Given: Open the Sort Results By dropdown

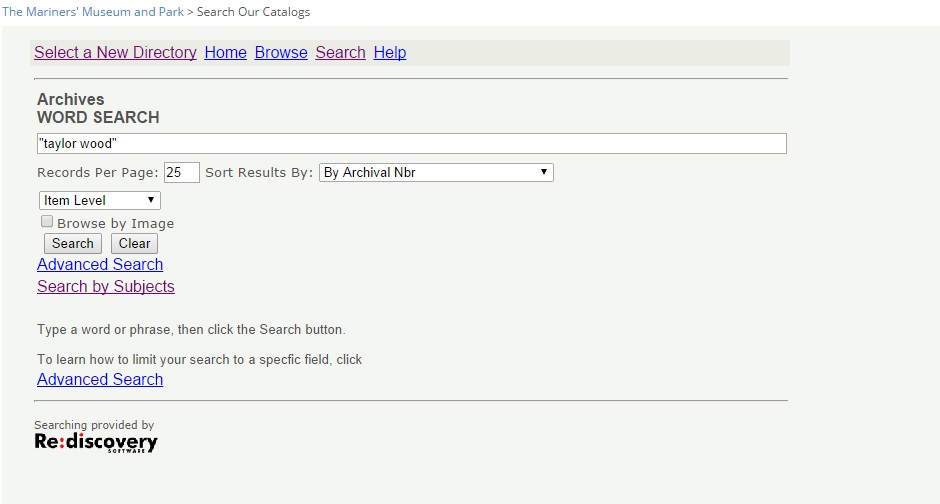Looking at the screenshot, I should click(435, 172).
